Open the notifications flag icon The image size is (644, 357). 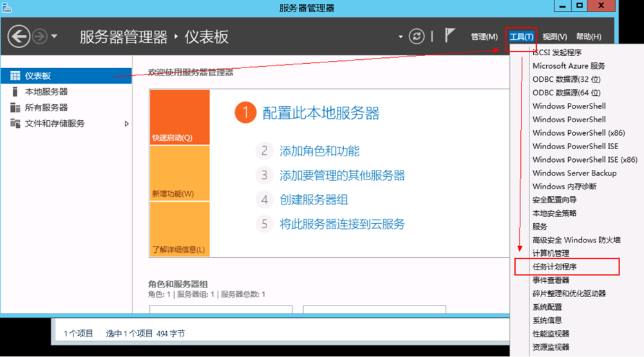[x=450, y=36]
